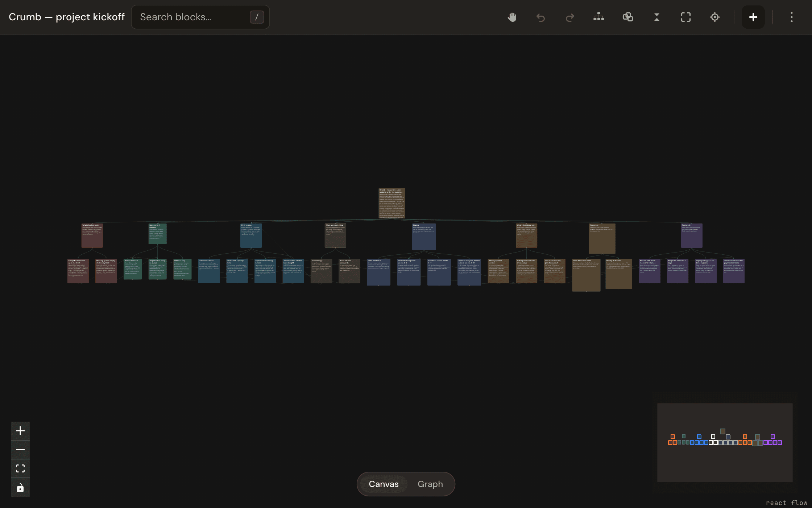Select the "Accounts and passwords" block
812x508 pixels.
point(349,271)
